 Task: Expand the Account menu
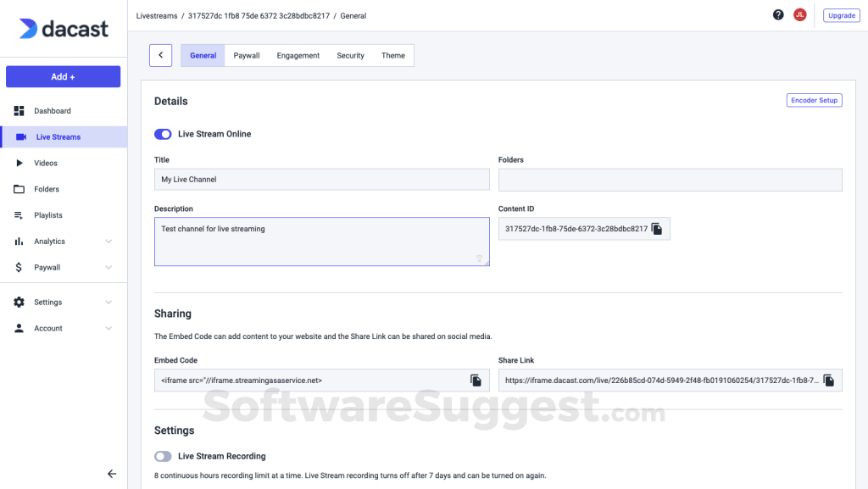coord(48,328)
